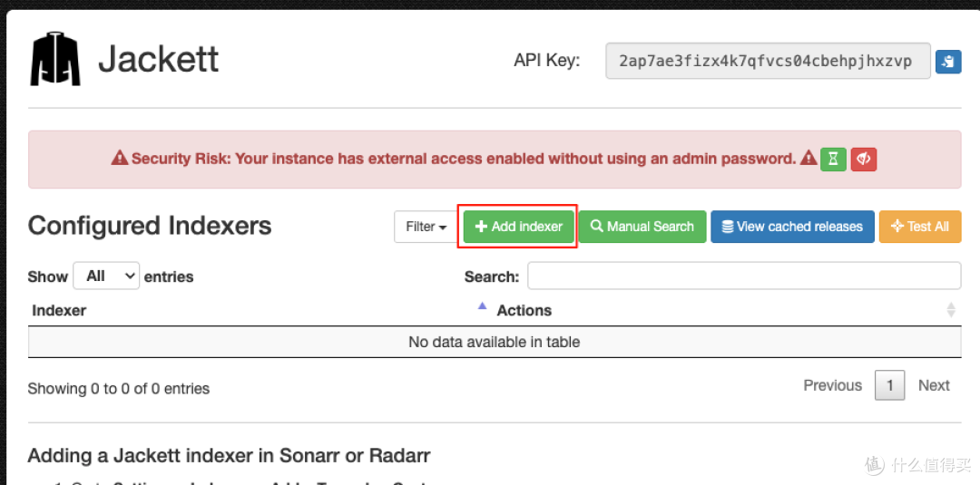Copy the API key with clipboard icon
980x485 pixels.
(948, 61)
